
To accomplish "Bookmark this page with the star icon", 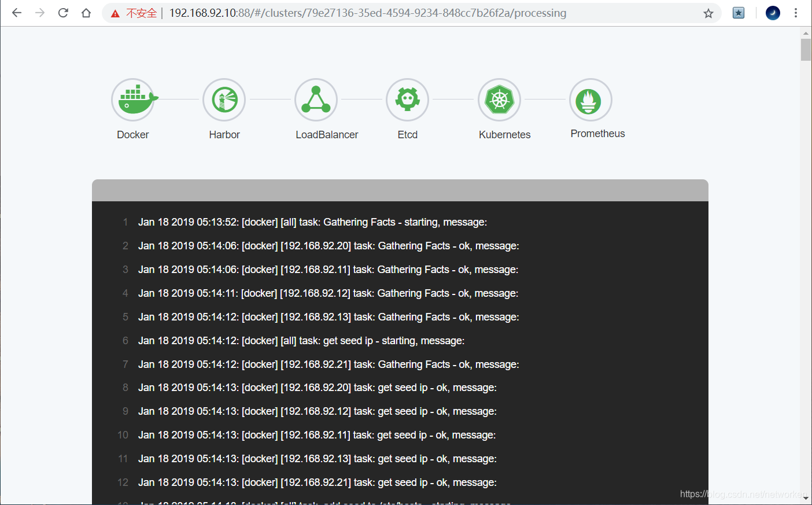I will tap(708, 13).
